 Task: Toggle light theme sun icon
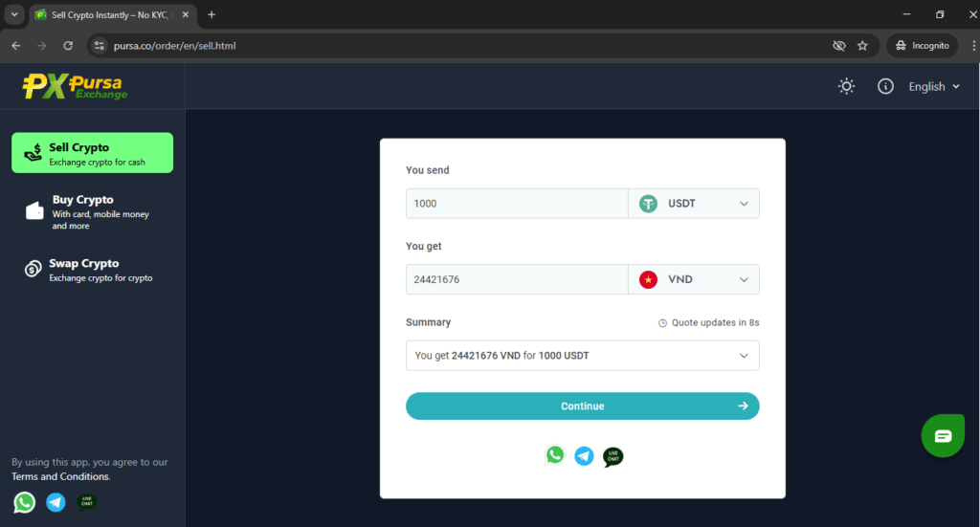846,86
